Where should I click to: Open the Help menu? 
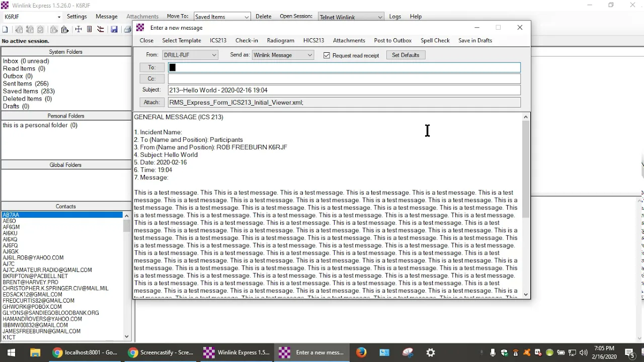tap(416, 17)
